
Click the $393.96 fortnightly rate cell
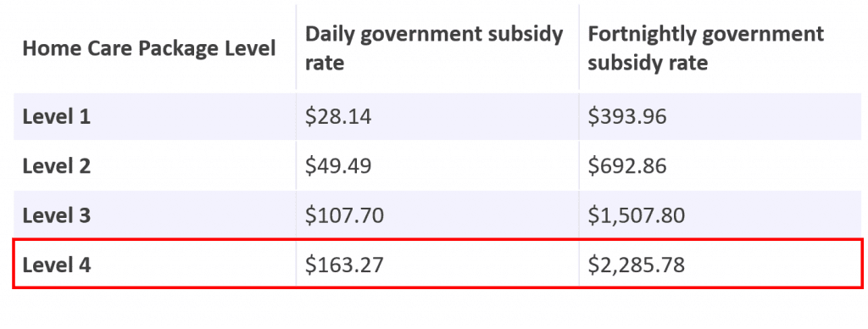tap(627, 117)
